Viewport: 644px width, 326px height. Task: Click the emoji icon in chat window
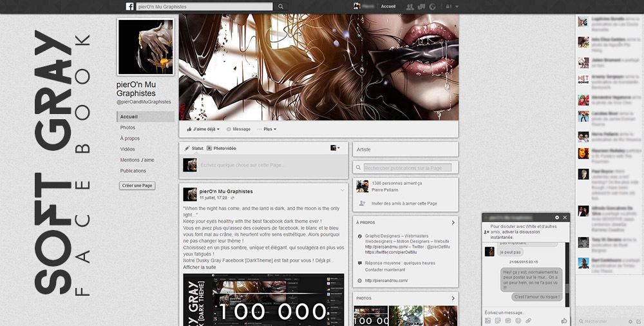tap(518, 320)
